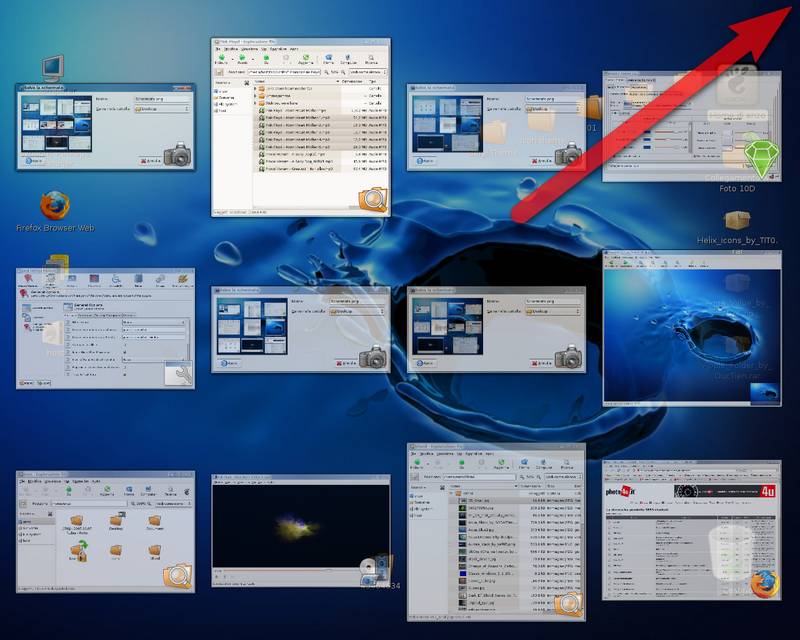Viewport: 800px width, 640px height.
Task: Open the Visualizza menu in the music file manager
Action: tap(250, 49)
